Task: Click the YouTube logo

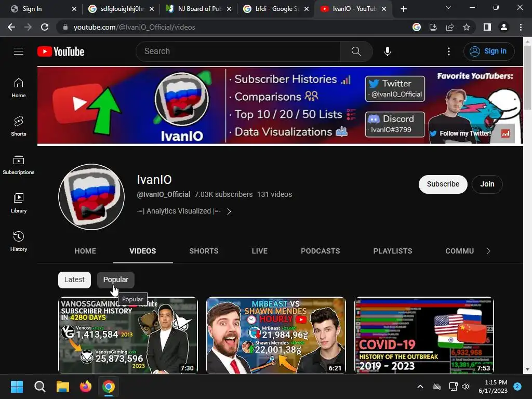Action: tap(61, 51)
